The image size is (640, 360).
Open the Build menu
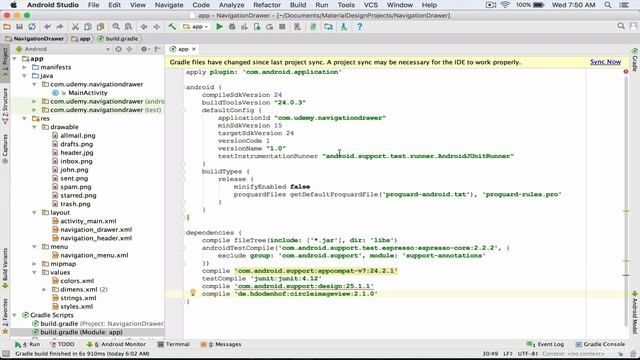[298, 5]
